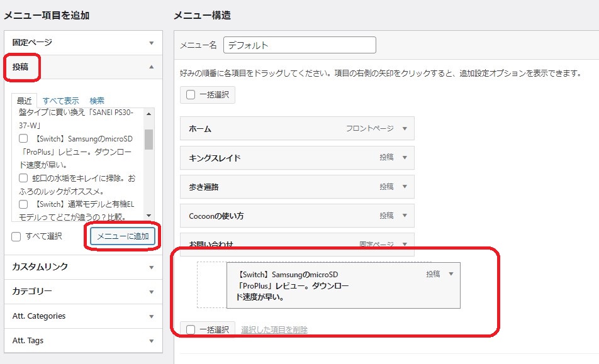Collapse the 投稿 panel arrow
This screenshot has width=599, height=364.
pyautogui.click(x=151, y=67)
